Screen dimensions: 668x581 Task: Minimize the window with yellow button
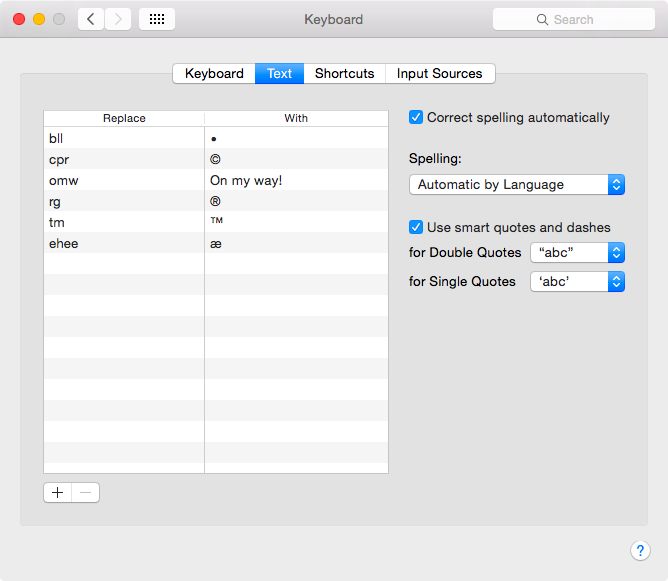point(39,19)
